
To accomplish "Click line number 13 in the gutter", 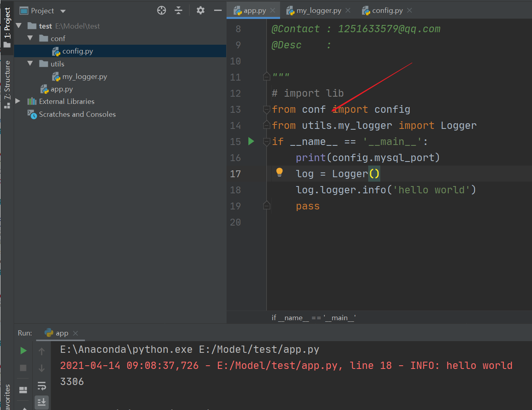I will tap(235, 110).
